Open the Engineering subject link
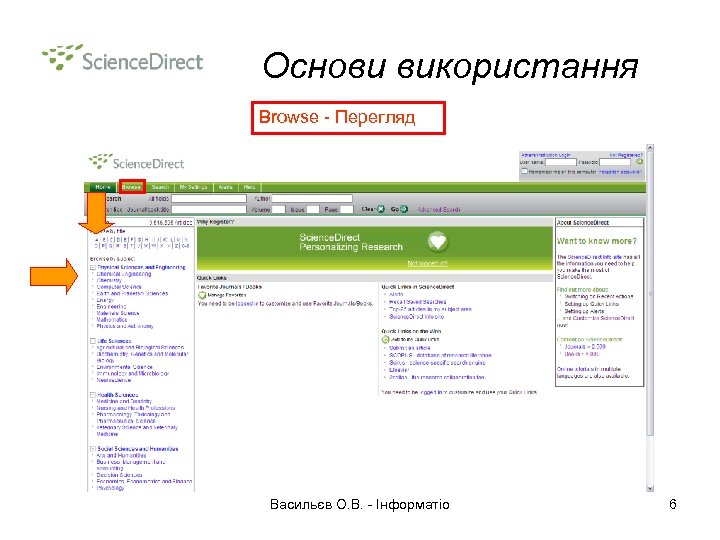The height and width of the screenshot is (540, 720). pyautogui.click(x=111, y=306)
